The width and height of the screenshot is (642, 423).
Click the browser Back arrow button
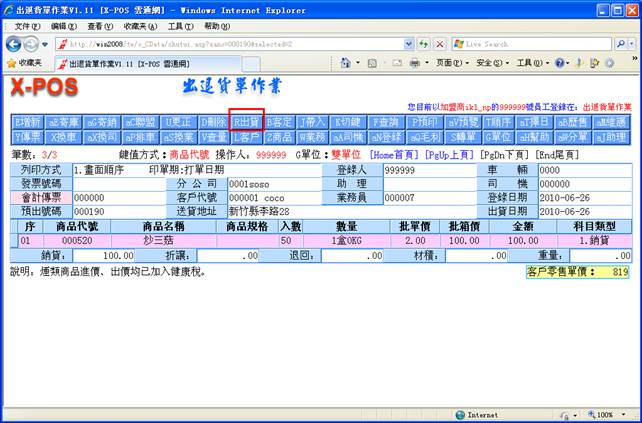coord(14,44)
